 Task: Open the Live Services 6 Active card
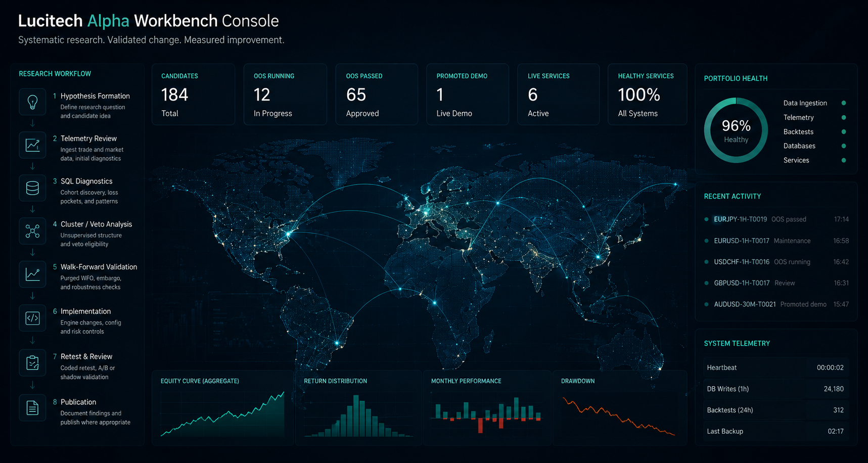[x=559, y=95]
